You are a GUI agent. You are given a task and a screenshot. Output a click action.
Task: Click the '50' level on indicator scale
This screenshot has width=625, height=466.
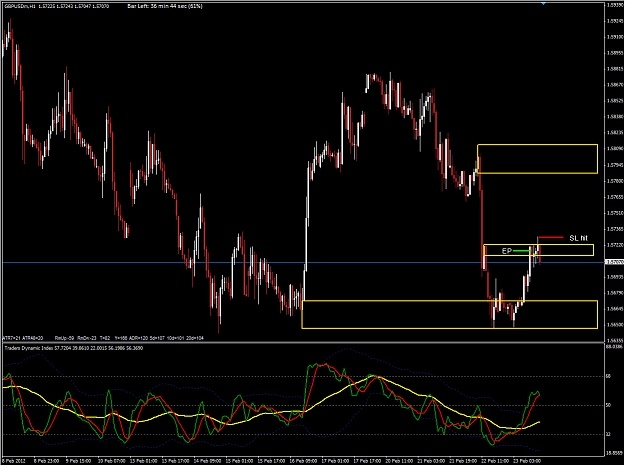pos(609,405)
